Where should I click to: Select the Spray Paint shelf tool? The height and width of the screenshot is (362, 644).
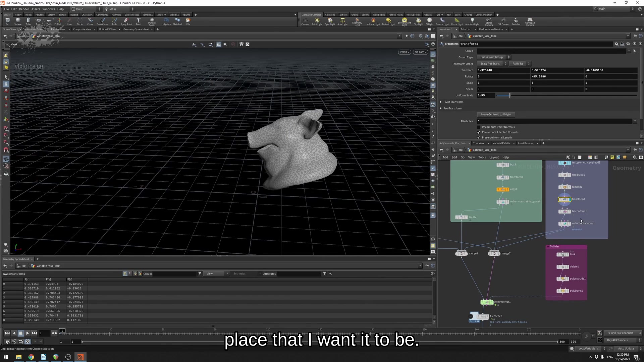tap(126, 21)
